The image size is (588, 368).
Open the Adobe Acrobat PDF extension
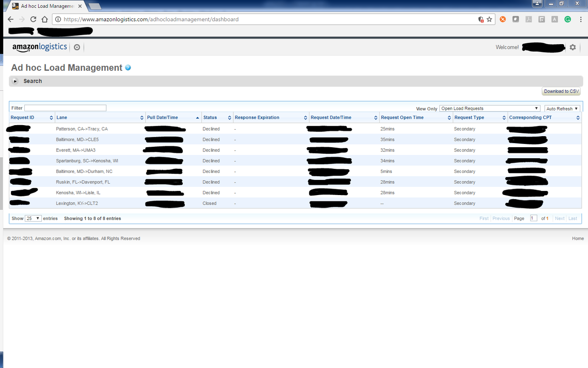(529, 19)
